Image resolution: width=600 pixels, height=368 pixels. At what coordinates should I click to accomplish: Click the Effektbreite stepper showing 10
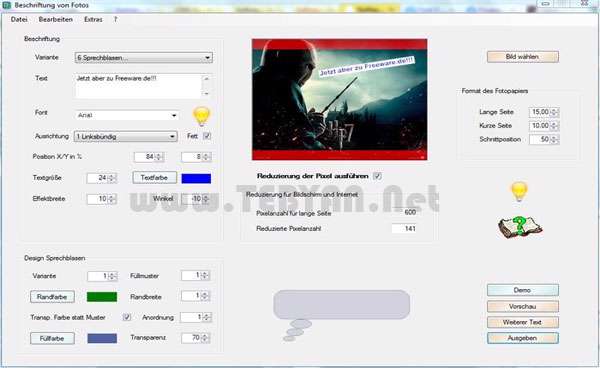pos(102,199)
